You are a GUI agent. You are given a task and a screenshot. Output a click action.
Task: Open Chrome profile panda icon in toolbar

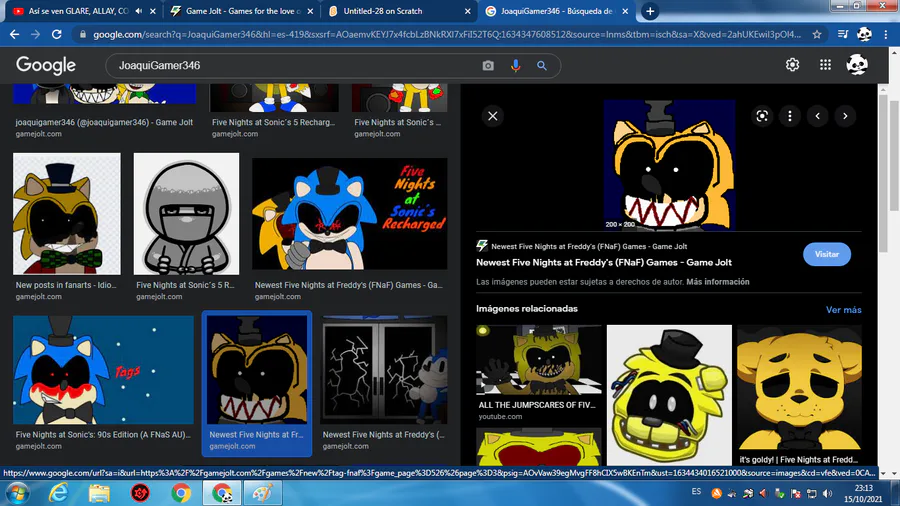[x=864, y=34]
